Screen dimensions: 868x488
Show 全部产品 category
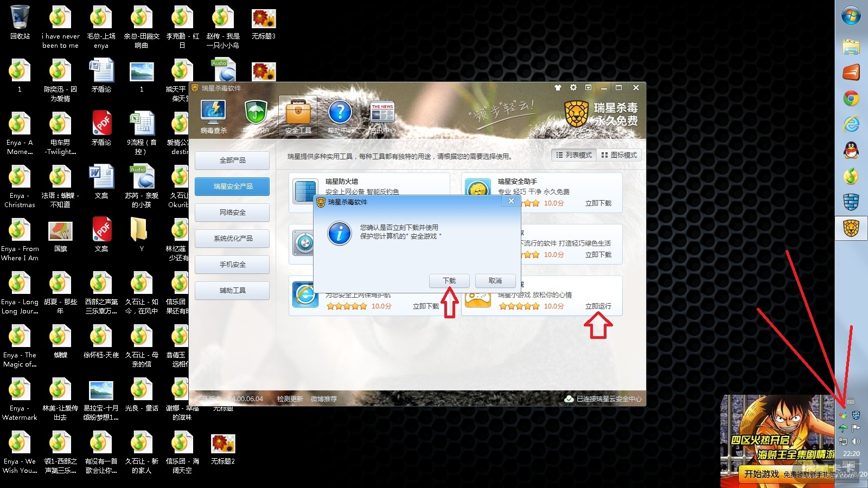[x=232, y=160]
